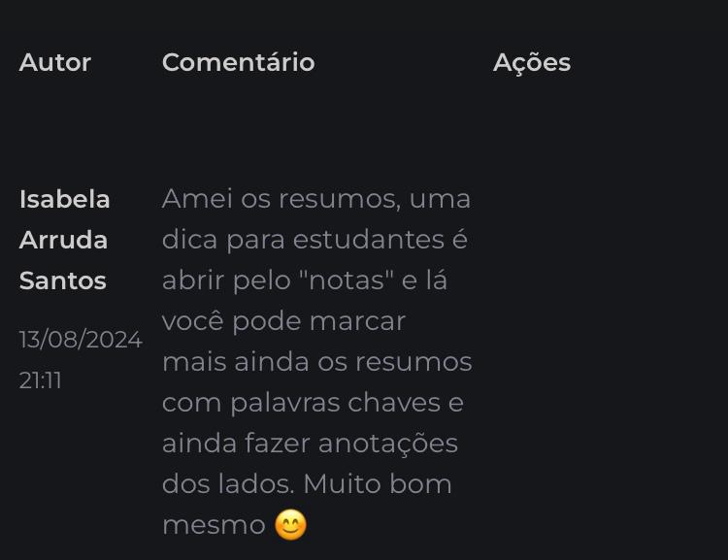This screenshot has width=728, height=560.
Task: Open the first name Isabela
Action: pyautogui.click(x=64, y=199)
